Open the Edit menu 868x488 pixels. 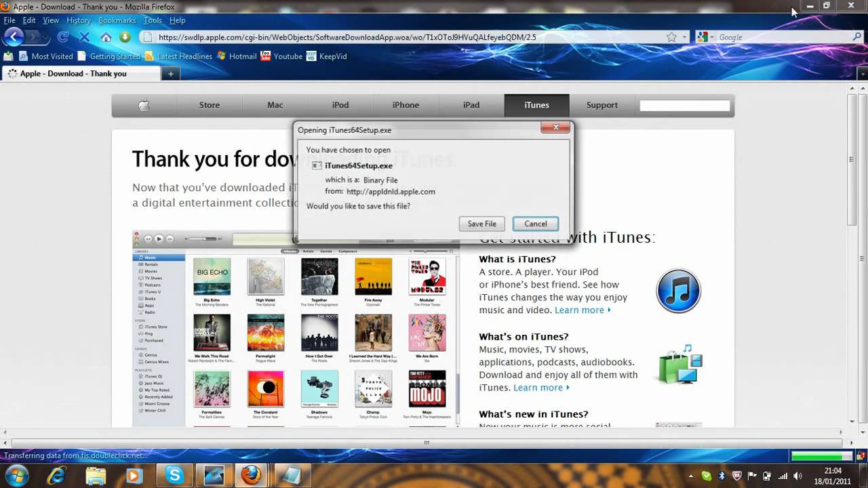29,20
